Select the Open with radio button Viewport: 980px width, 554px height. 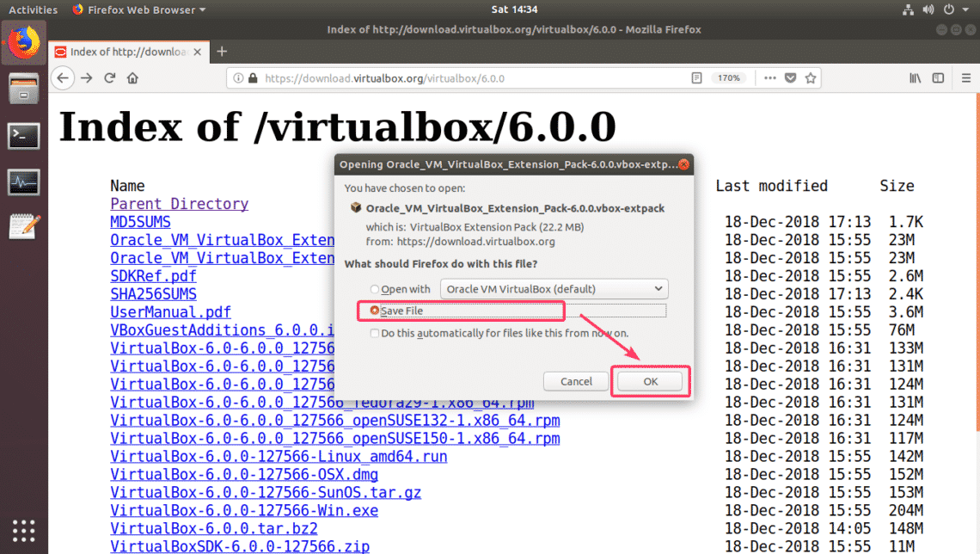coord(374,289)
